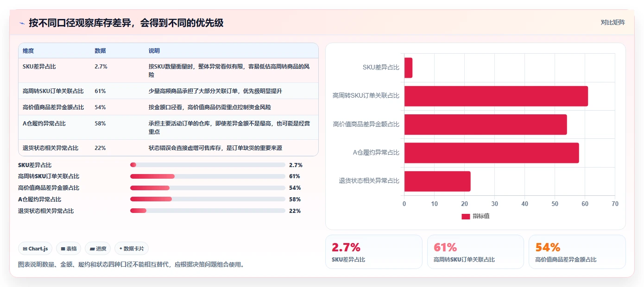644x287 pixels.
Task: Click the 退货状态相关异常占比 label in the progress list
Action: tap(46, 211)
